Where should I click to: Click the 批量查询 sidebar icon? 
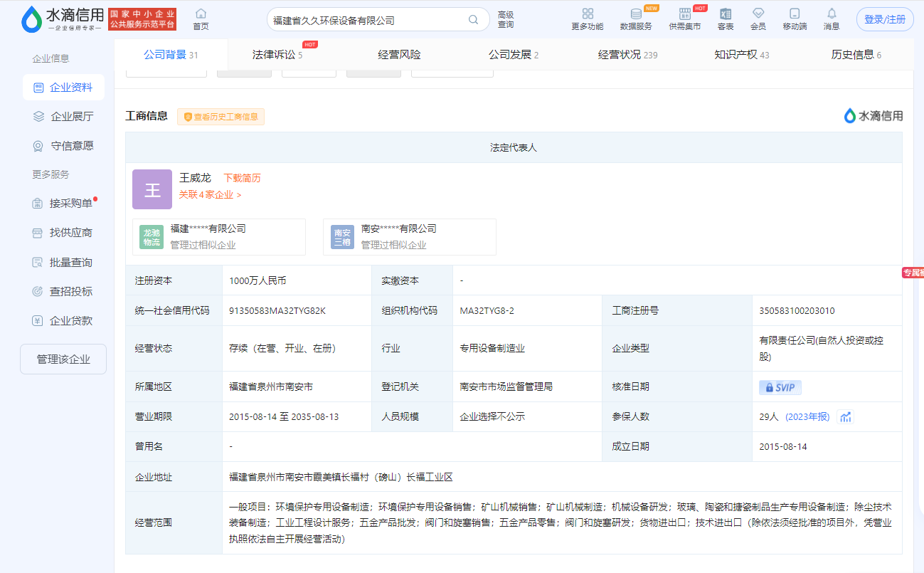click(x=38, y=263)
